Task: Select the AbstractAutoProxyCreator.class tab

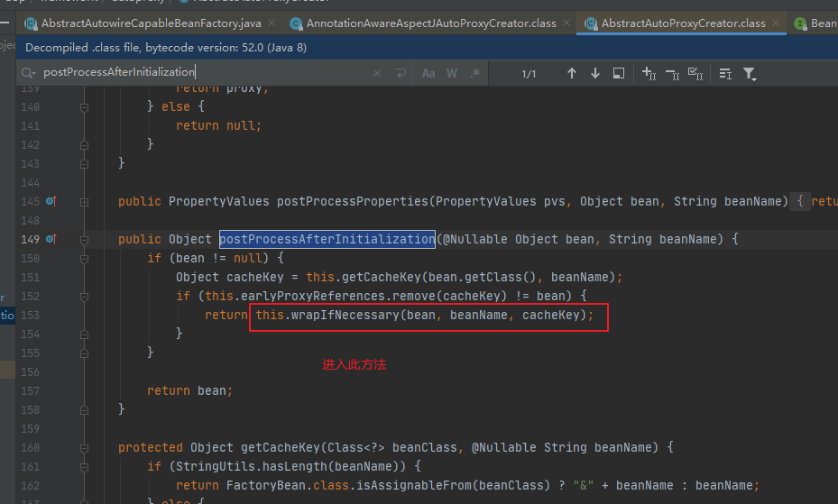Action: 683,23
